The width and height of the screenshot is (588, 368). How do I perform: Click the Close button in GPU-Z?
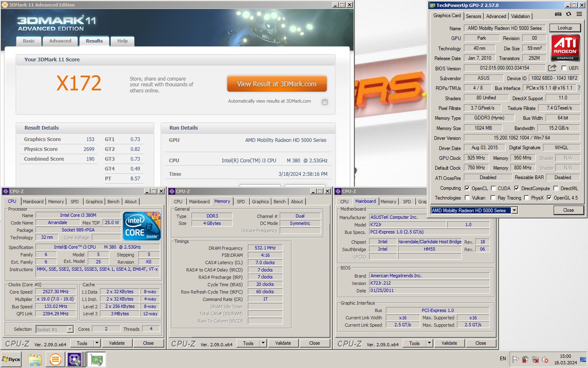click(x=568, y=210)
